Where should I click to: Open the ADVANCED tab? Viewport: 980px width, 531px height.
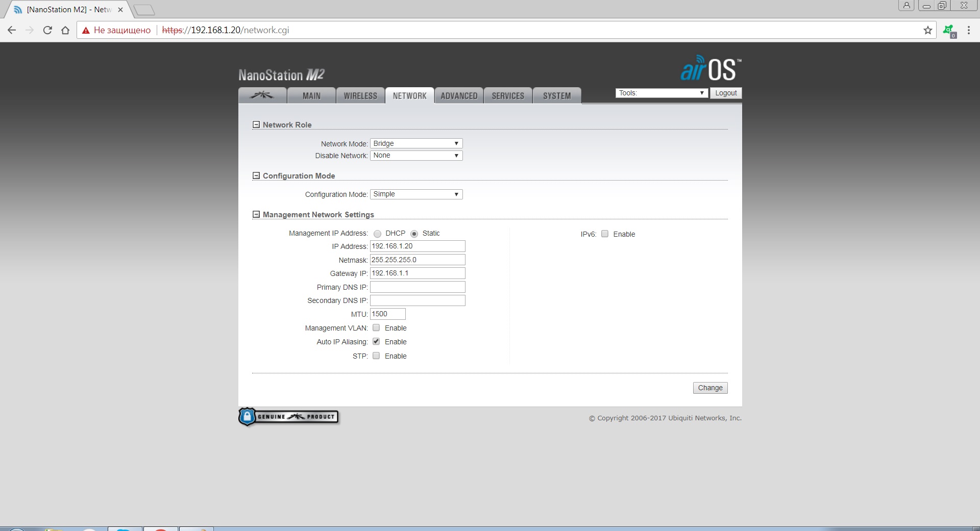coord(459,95)
